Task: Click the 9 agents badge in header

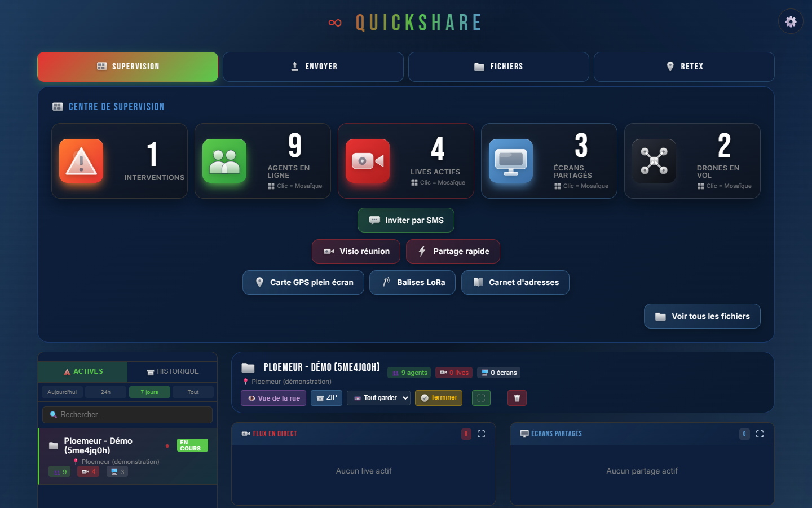Action: (x=409, y=373)
